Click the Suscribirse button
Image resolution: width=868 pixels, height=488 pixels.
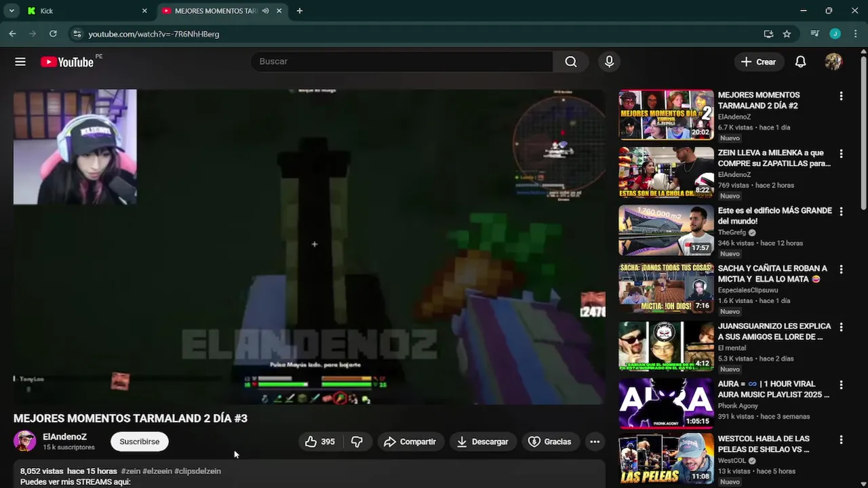point(140,441)
